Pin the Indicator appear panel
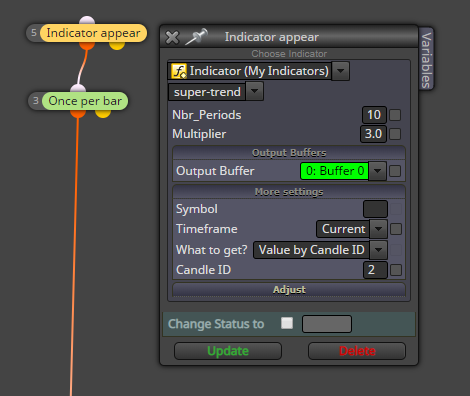 (197, 37)
